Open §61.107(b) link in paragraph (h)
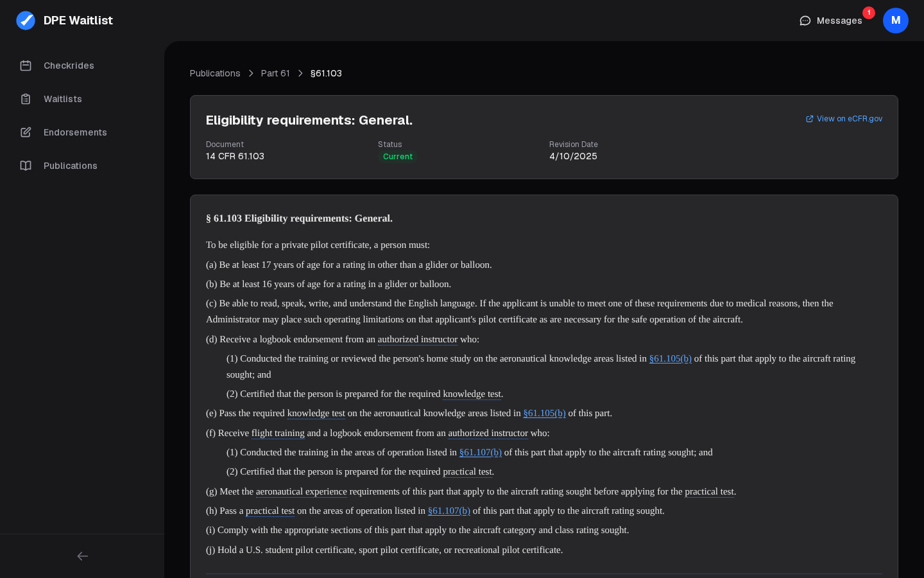924x578 pixels. (449, 511)
